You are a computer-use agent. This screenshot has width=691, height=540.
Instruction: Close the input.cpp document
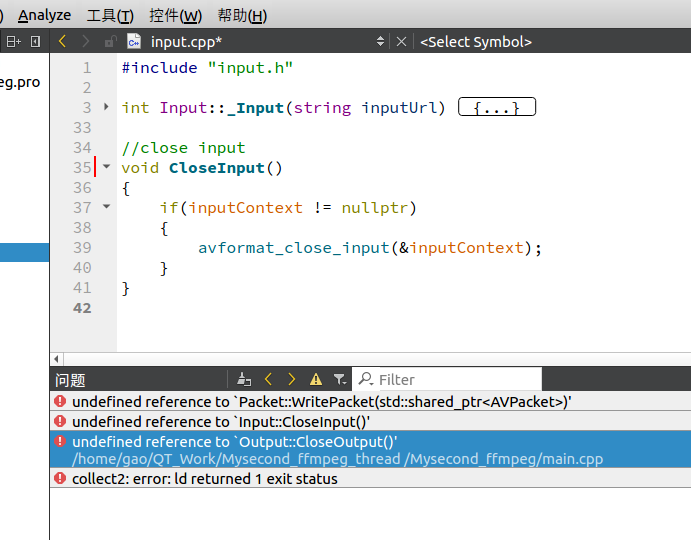pyautogui.click(x=401, y=42)
